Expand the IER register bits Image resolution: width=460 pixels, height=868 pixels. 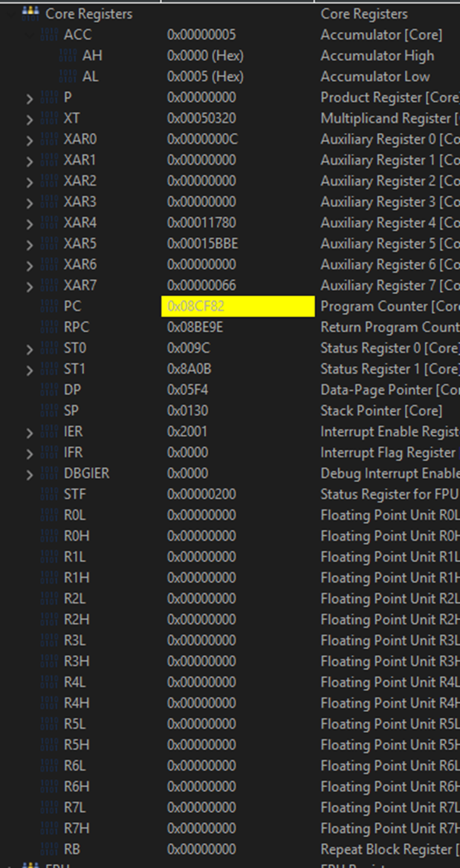click(x=30, y=433)
